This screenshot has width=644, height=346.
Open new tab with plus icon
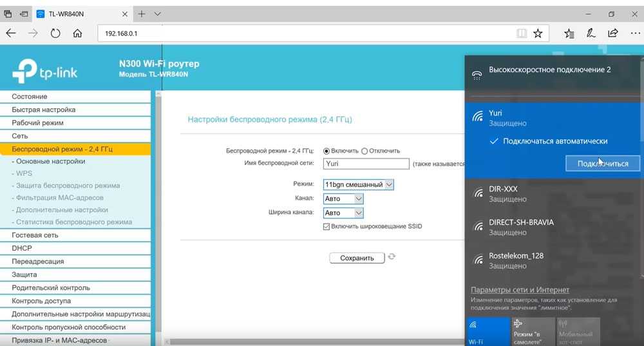(142, 14)
